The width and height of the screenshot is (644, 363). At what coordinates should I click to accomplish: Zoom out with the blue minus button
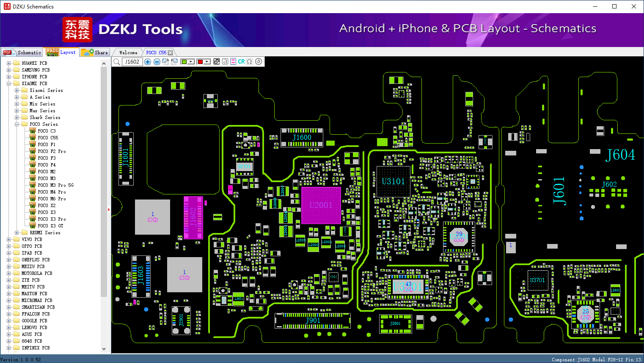pos(157,62)
